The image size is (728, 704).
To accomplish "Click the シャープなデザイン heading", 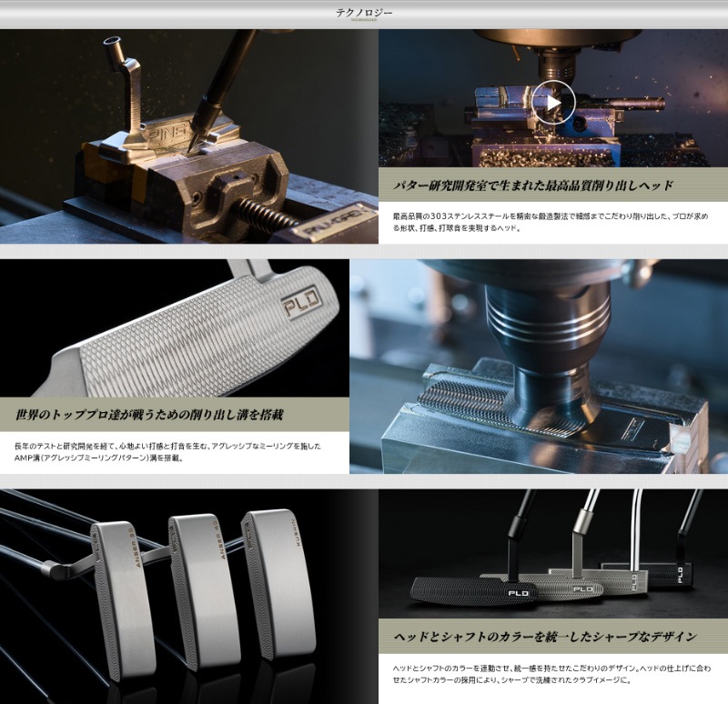I will [x=544, y=637].
